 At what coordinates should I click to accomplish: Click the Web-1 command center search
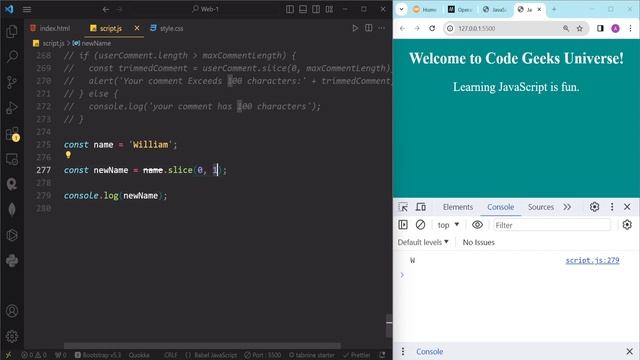(x=206, y=9)
